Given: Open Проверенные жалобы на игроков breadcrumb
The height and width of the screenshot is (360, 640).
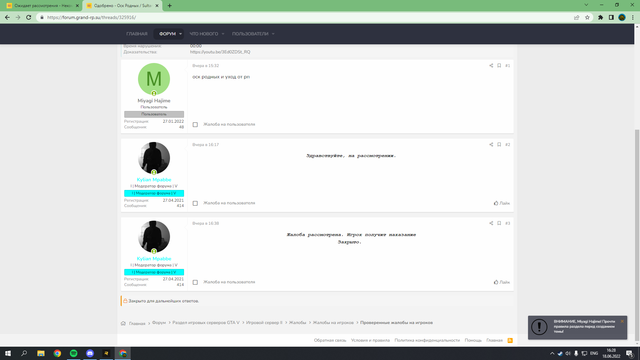Looking at the screenshot, I should point(396,322).
